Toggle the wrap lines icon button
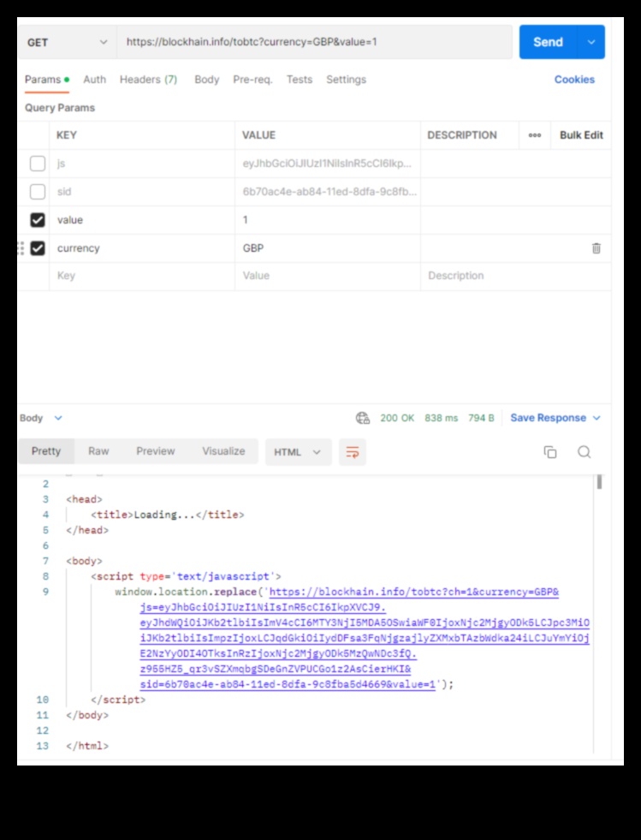The height and width of the screenshot is (840, 641). (x=351, y=452)
